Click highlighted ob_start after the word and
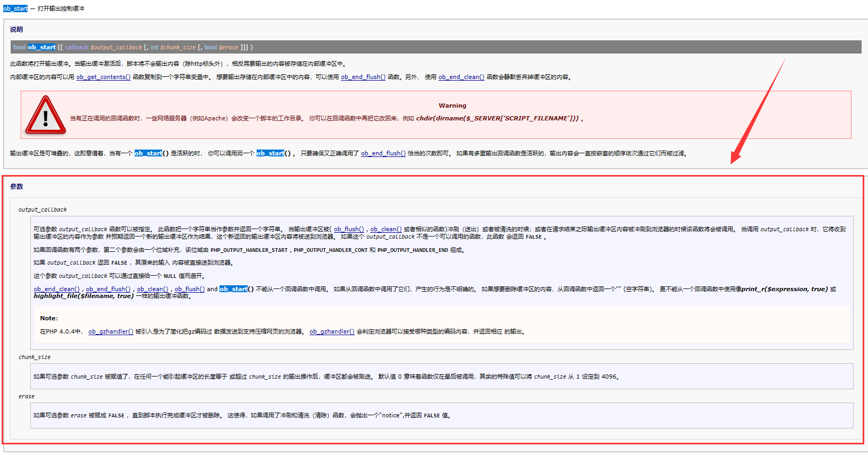The image size is (868, 455). tap(233, 289)
